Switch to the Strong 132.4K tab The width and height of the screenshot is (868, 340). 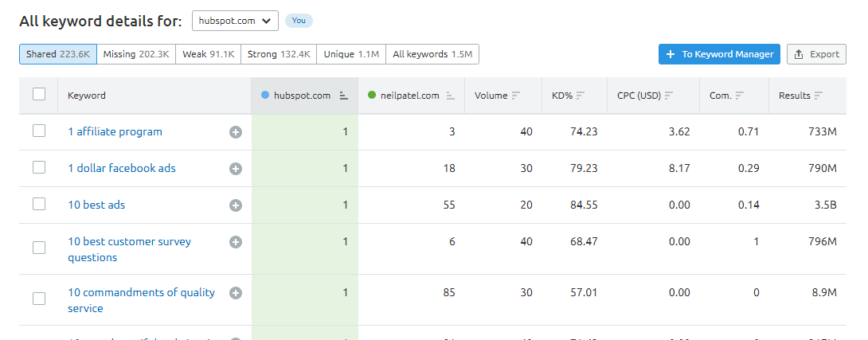(x=279, y=54)
